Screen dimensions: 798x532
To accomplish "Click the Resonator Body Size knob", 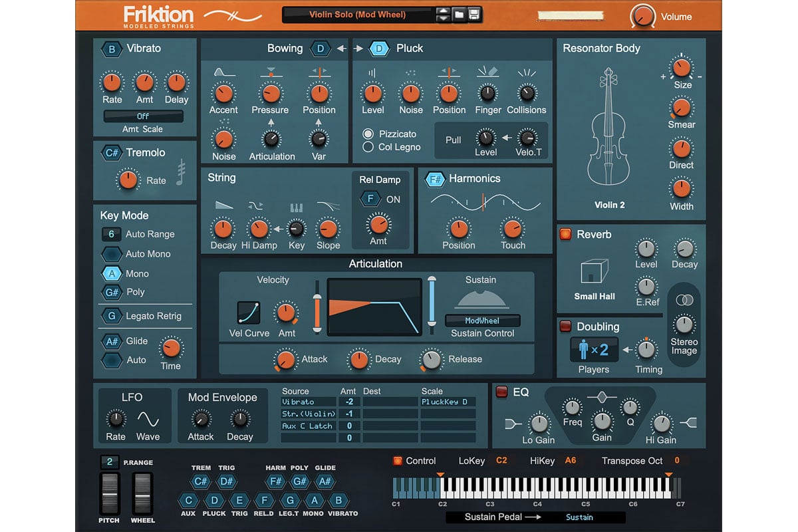I will click(x=682, y=68).
